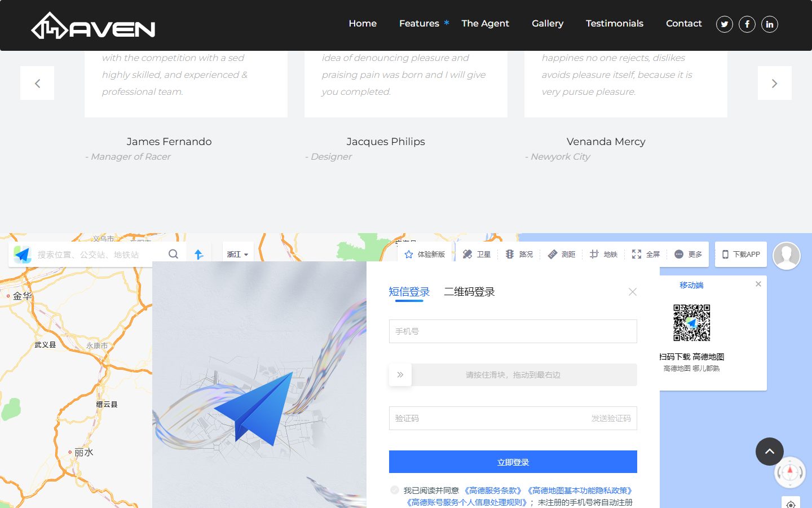Click the 丽水 city label on map
812x508 pixels.
(84, 452)
